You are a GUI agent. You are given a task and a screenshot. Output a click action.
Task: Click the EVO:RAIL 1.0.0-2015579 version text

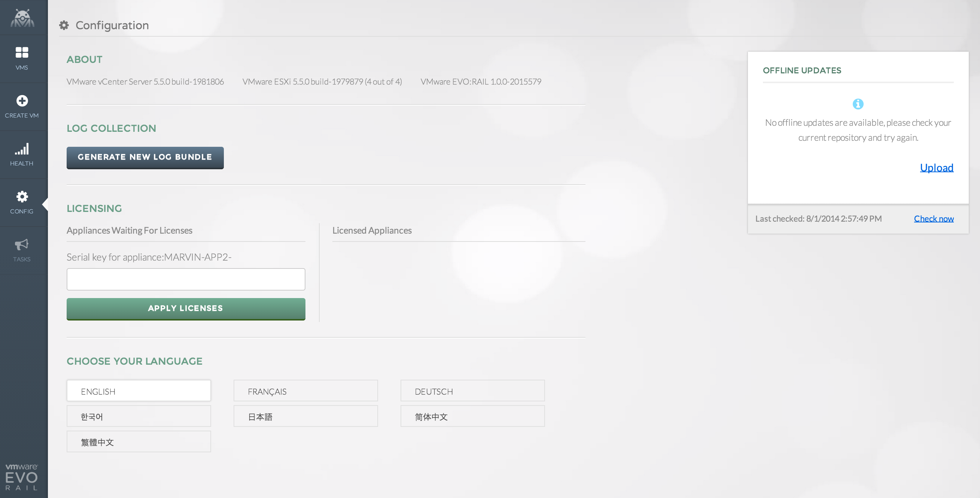tap(481, 82)
